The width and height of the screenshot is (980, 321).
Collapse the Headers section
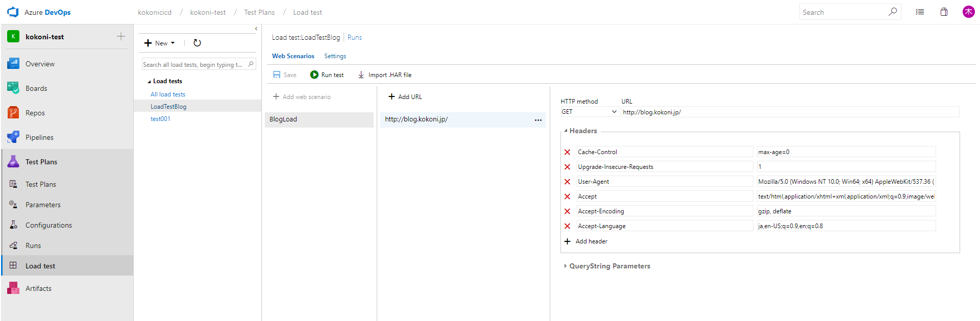(566, 131)
